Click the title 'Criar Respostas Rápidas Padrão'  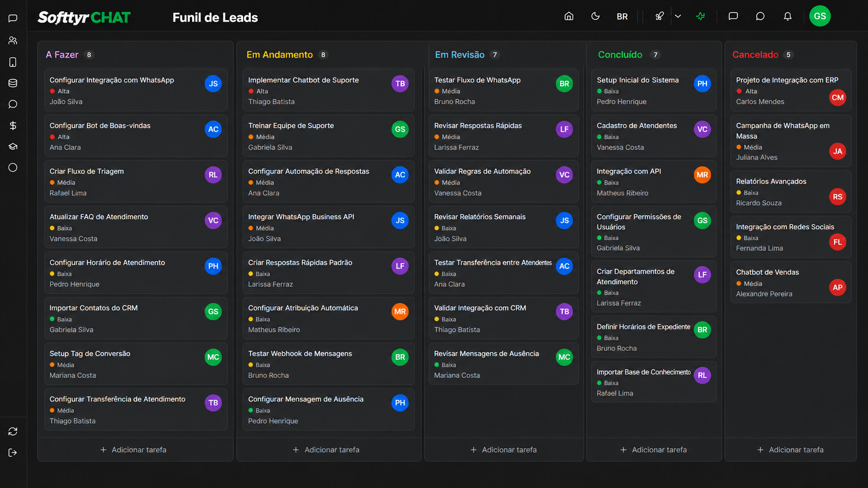tap(300, 263)
